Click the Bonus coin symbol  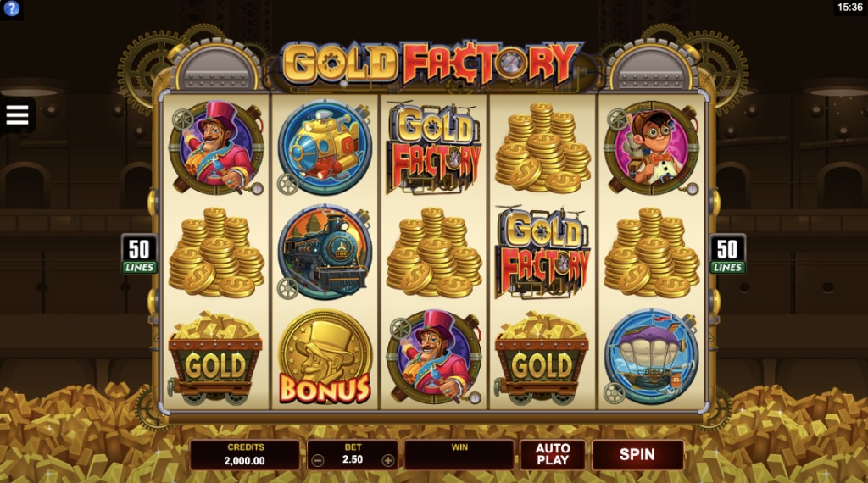tap(325, 358)
